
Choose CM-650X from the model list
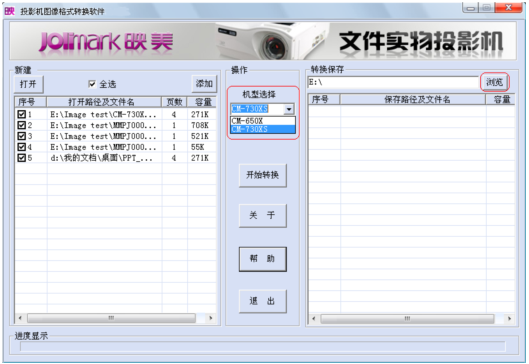[263, 121]
